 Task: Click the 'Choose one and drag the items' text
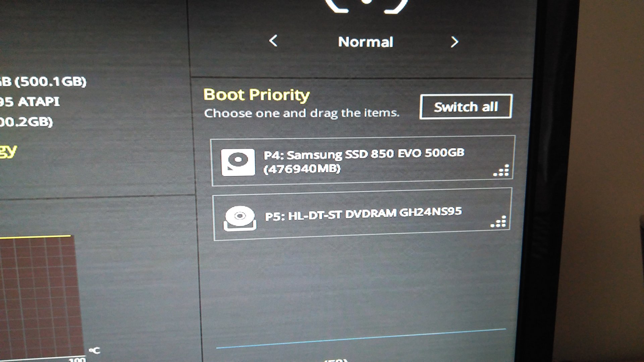click(x=302, y=113)
